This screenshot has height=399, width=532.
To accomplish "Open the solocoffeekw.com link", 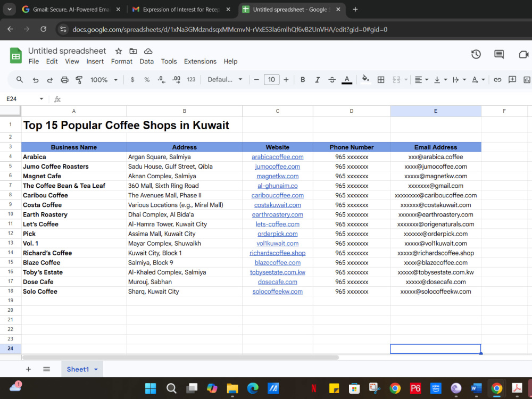I will tap(277, 292).
